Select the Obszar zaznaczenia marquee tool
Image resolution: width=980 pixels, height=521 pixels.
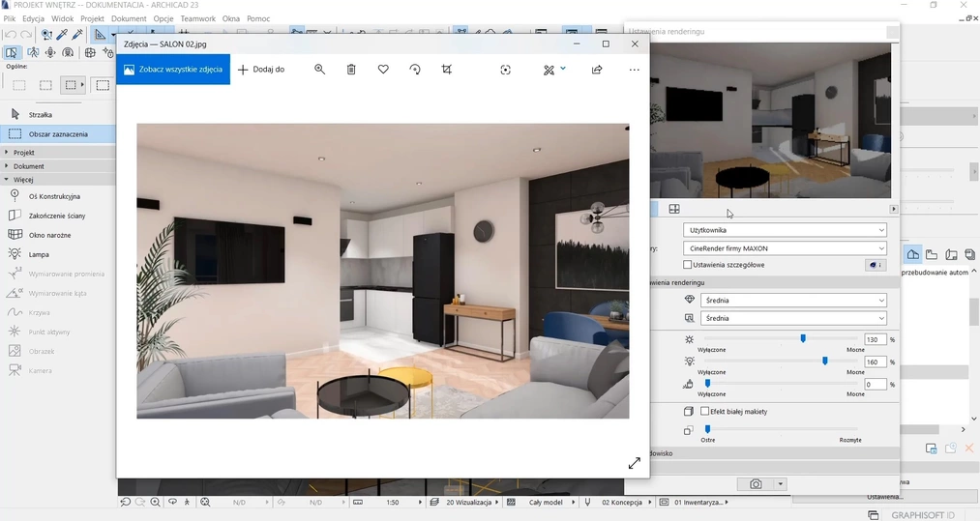click(57, 134)
